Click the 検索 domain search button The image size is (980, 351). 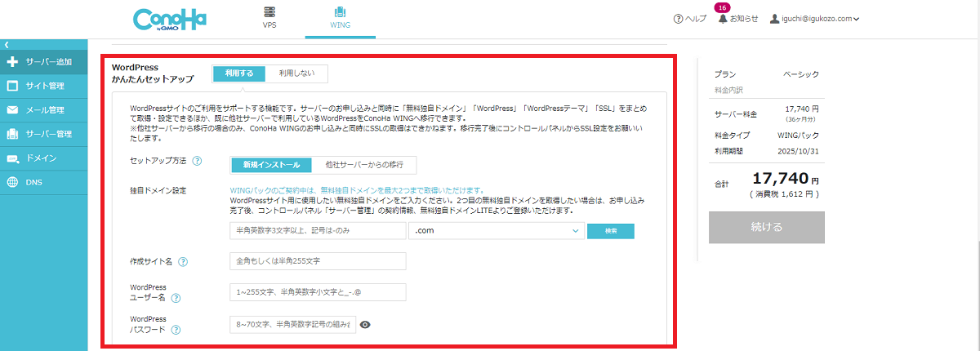[610, 231]
